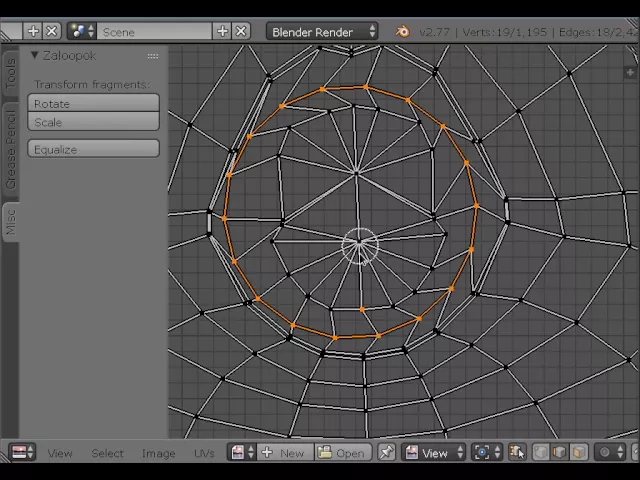Grab the Zaloopok panel drag handle
640x480 pixels.
[x=153, y=56]
